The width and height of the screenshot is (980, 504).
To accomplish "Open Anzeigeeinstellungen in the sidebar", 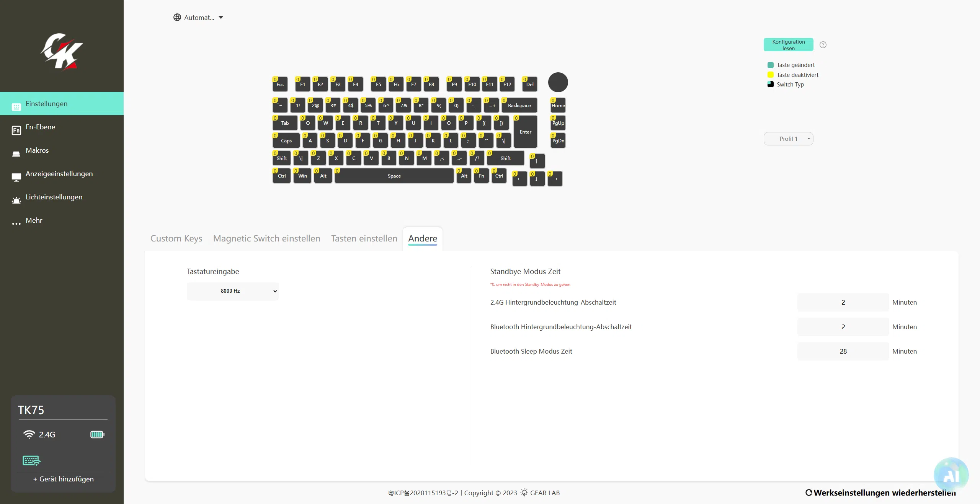I will [x=59, y=174].
